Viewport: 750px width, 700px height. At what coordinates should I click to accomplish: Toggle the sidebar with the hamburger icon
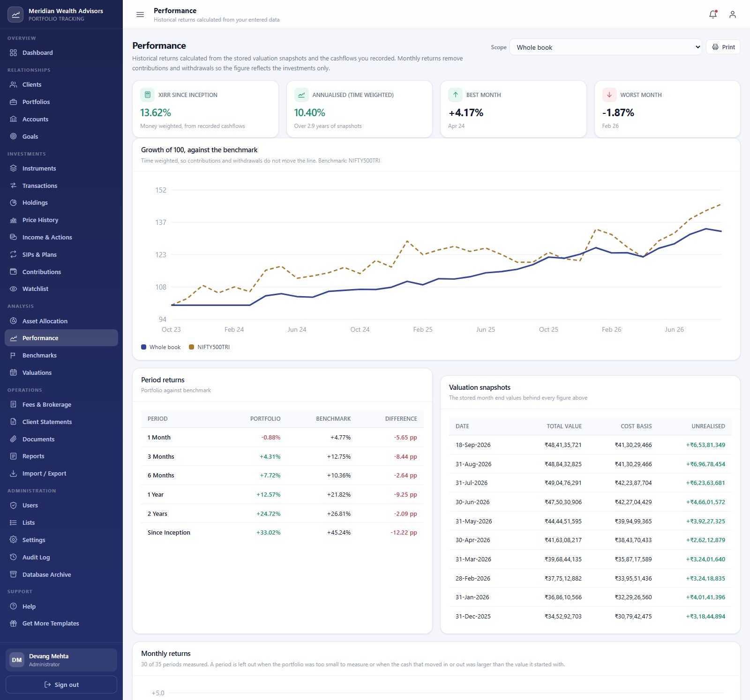point(140,15)
